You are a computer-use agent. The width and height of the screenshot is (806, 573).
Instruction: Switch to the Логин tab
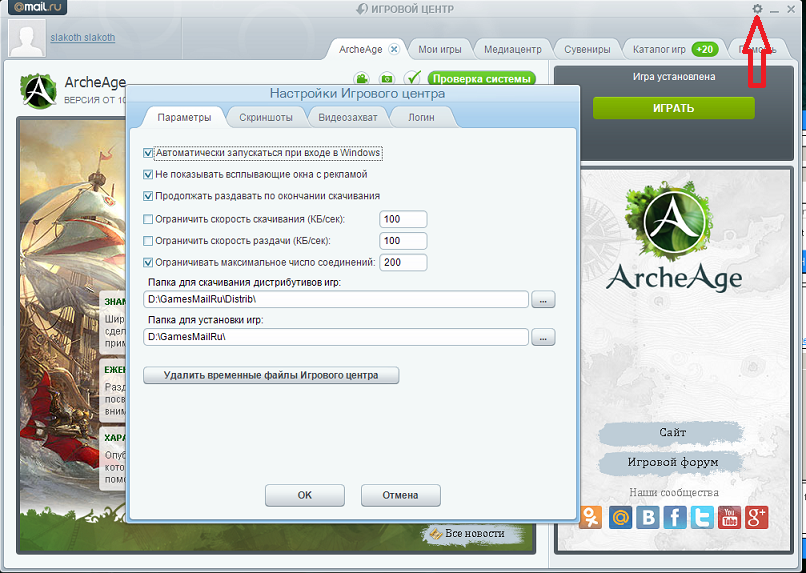click(x=421, y=117)
